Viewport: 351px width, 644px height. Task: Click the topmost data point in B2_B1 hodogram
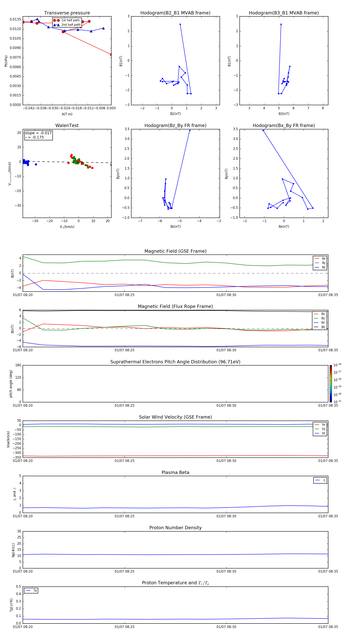click(180, 24)
